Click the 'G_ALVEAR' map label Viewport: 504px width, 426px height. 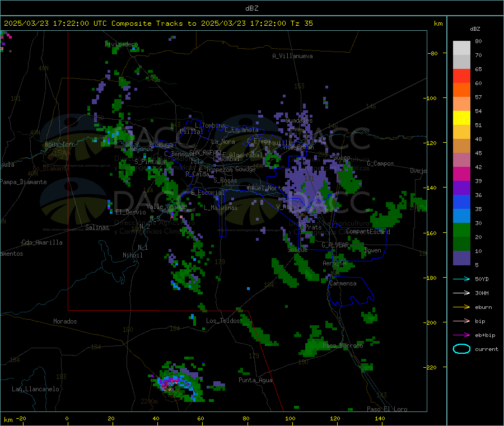[x=335, y=245]
